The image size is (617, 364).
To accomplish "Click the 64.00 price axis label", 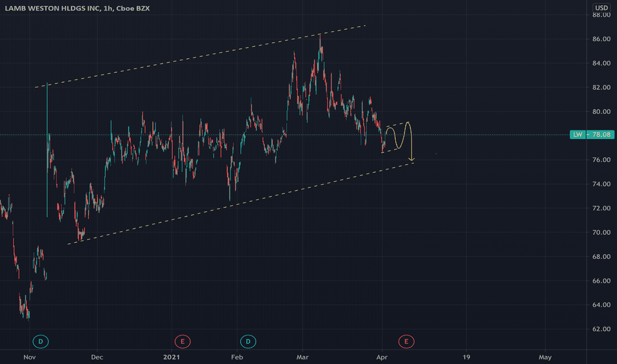I will tap(601, 304).
